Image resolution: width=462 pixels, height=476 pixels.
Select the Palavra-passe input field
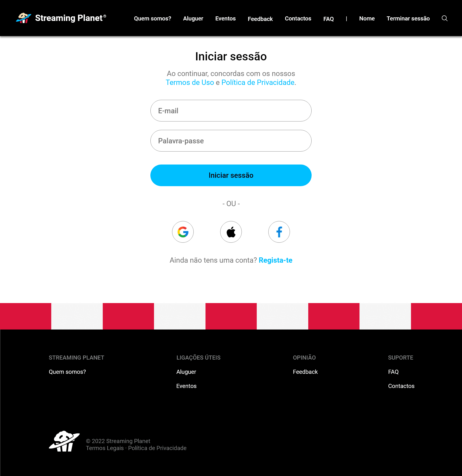pos(231,141)
